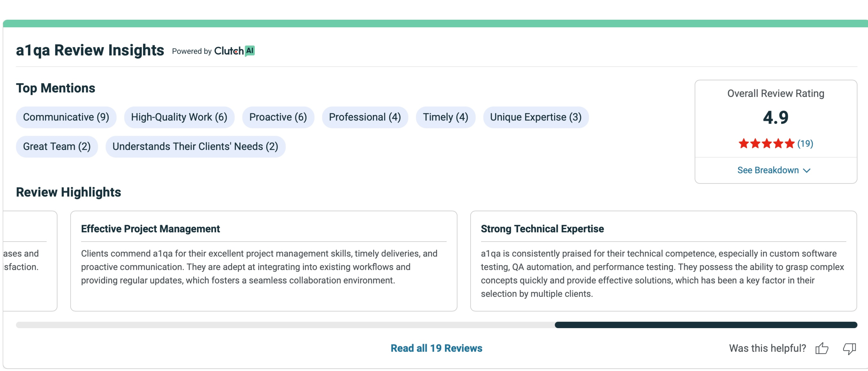
Task: Click the chevron next to See Breakdown
Action: tap(807, 171)
